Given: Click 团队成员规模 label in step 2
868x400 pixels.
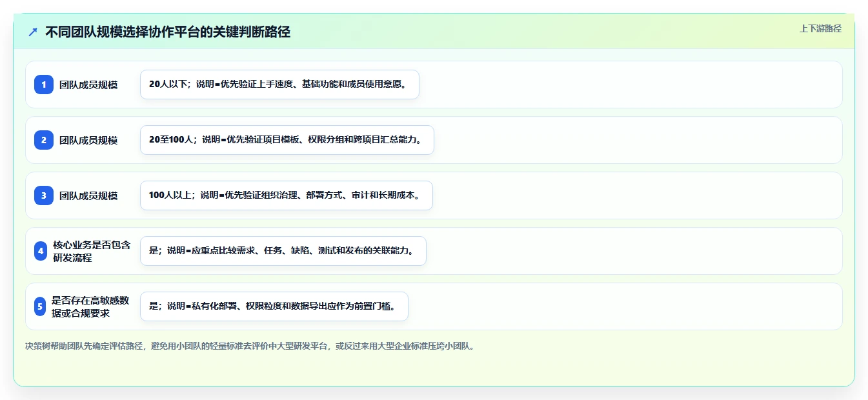Looking at the screenshot, I should click(88, 140).
